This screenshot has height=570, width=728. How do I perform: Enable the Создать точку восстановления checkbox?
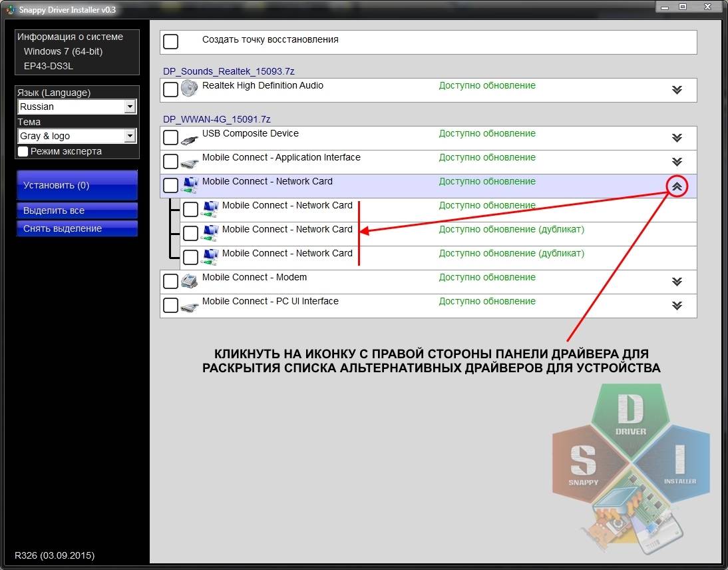pos(170,41)
